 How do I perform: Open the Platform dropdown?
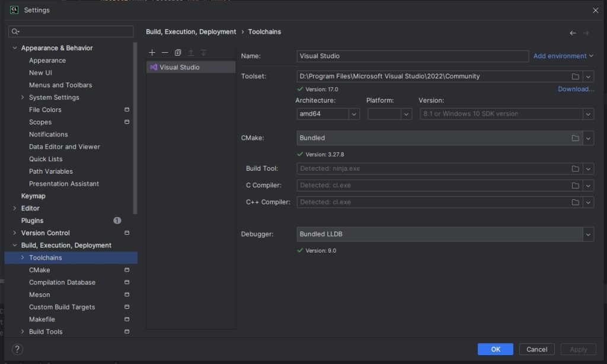point(406,114)
